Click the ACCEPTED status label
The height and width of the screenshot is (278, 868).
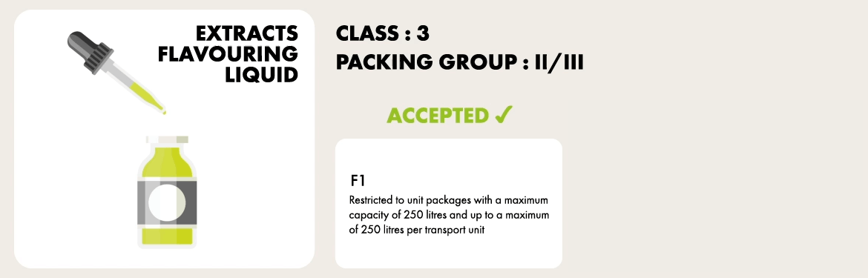437,116
